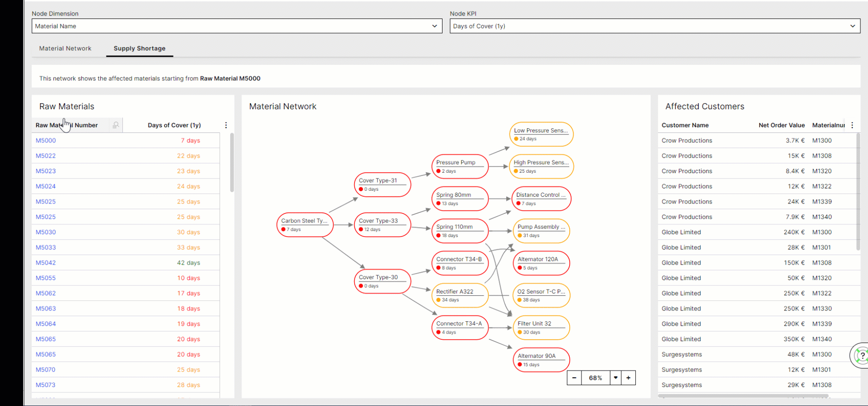This screenshot has height=406, width=868.
Task: Click the M1330 material number cell
Action: click(822, 309)
